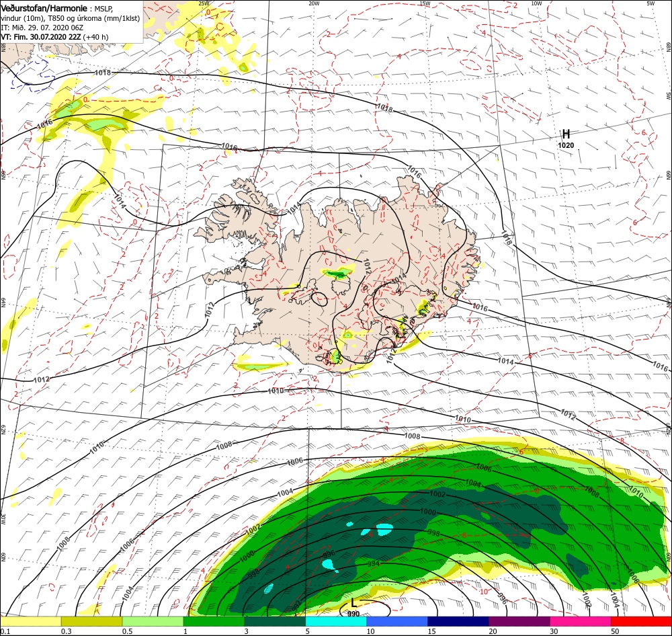672x636 pixels.
Task: Click the red 50 mm legend swatch
Action: [641, 621]
